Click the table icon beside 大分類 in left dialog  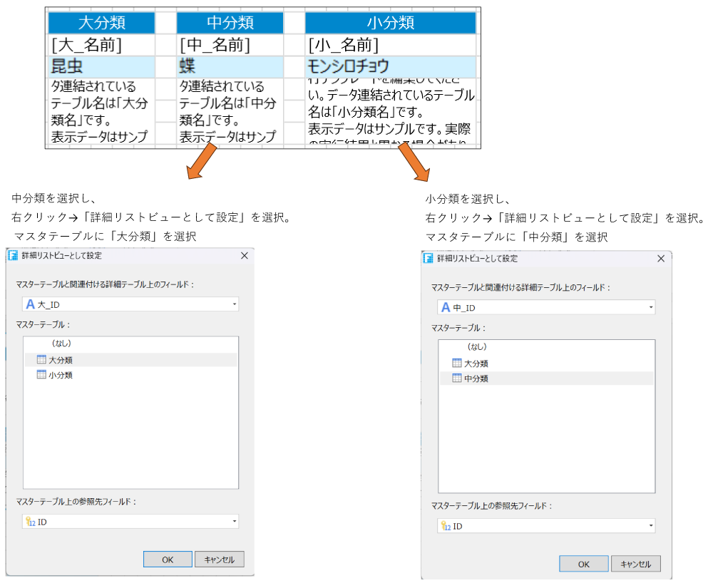point(41,359)
